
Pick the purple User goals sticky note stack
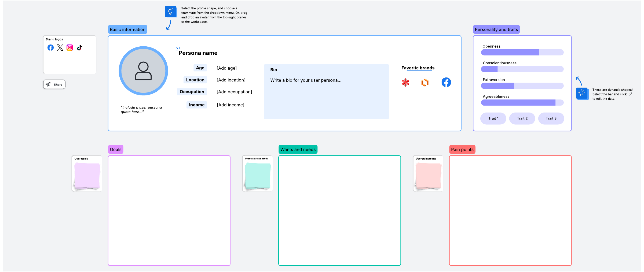tap(87, 176)
